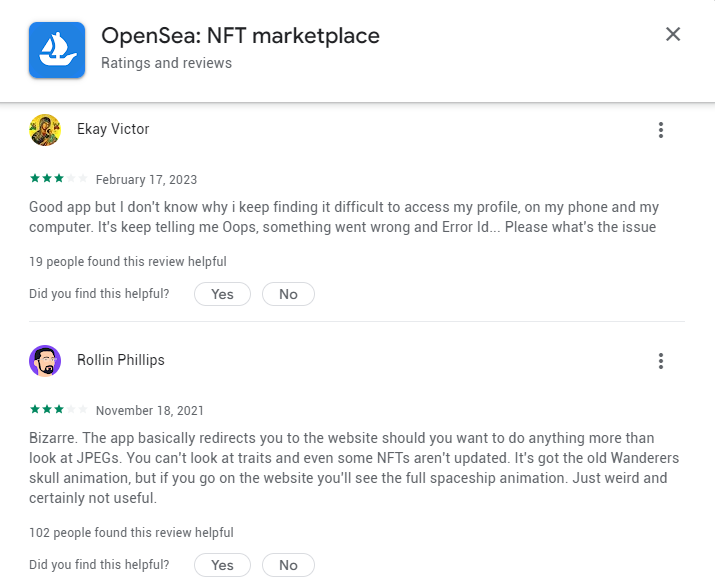Mark Rollin Phillips' review not helpful with No

pos(288,565)
